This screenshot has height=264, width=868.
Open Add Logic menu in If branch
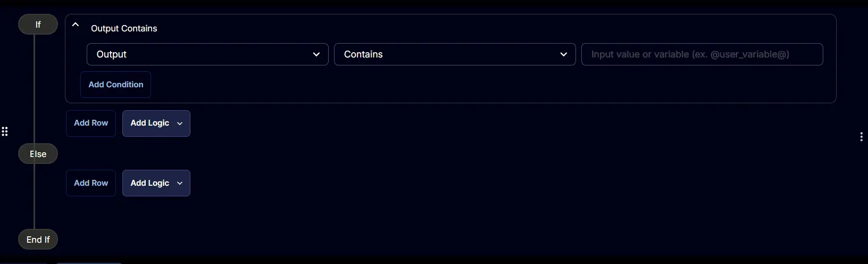pyautogui.click(x=156, y=123)
